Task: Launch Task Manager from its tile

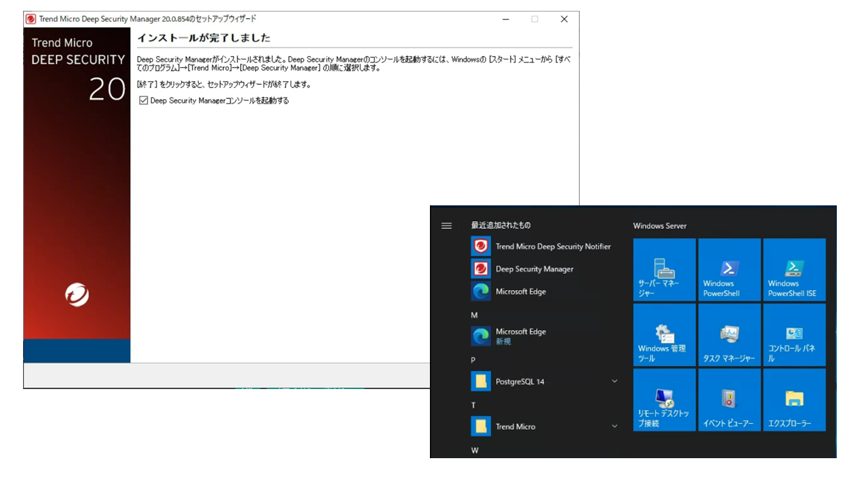Action: coord(729,334)
